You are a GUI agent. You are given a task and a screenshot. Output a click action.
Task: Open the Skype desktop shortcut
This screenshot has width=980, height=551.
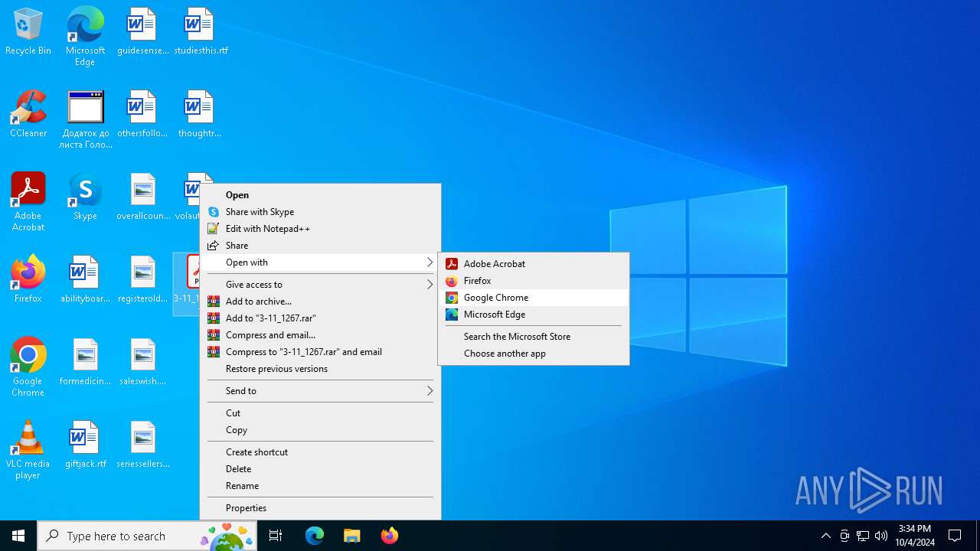pyautogui.click(x=85, y=197)
